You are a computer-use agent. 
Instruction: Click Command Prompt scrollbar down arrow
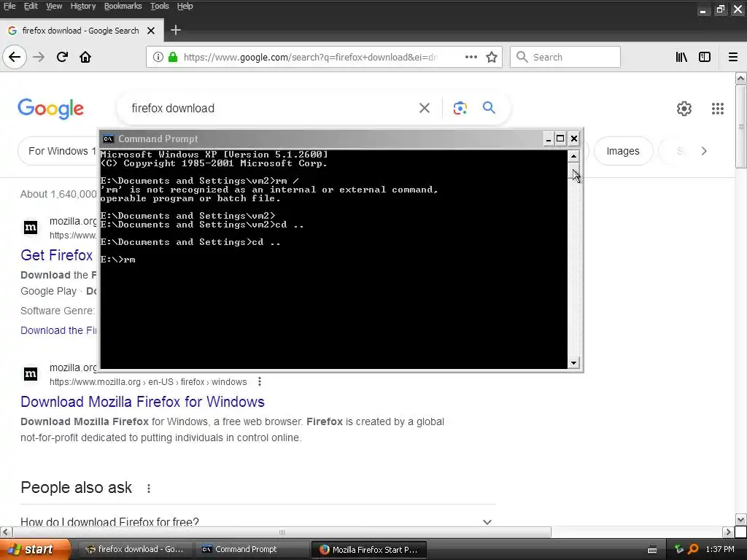pyautogui.click(x=573, y=363)
